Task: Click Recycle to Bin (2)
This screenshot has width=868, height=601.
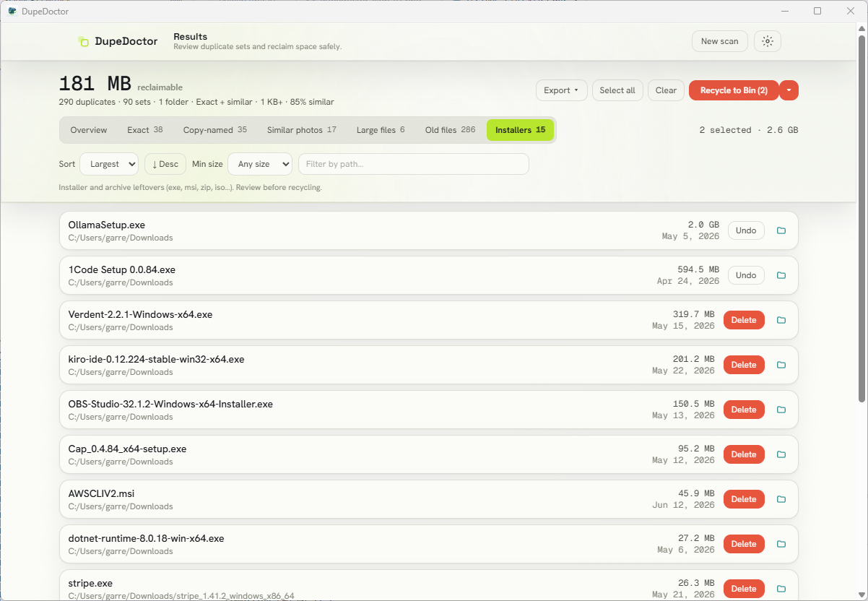Action: click(734, 90)
